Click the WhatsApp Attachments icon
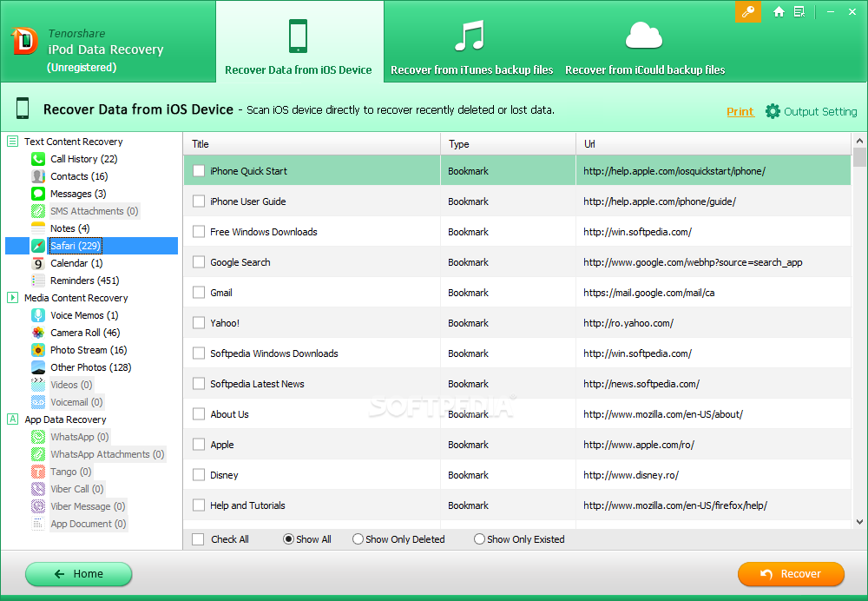This screenshot has height=601, width=868. click(38, 454)
